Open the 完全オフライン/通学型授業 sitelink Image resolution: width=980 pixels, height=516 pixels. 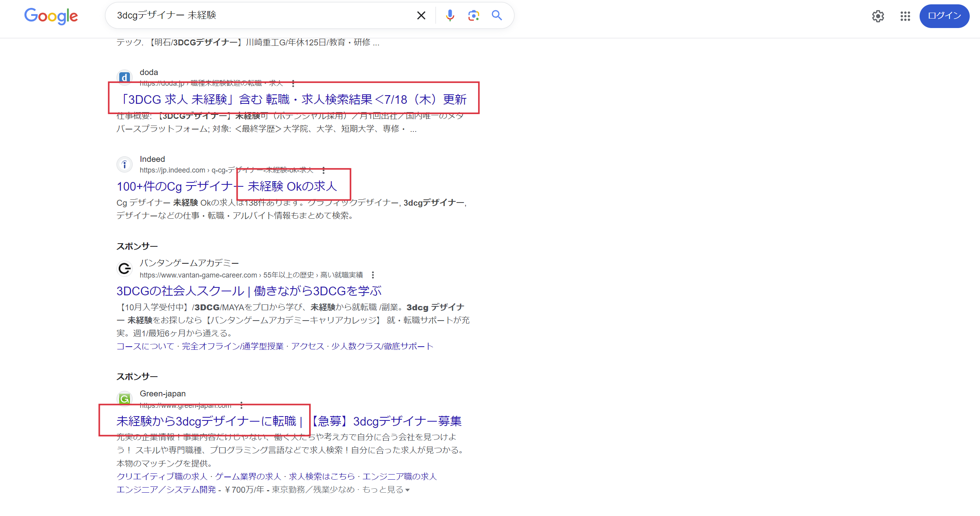[233, 346]
